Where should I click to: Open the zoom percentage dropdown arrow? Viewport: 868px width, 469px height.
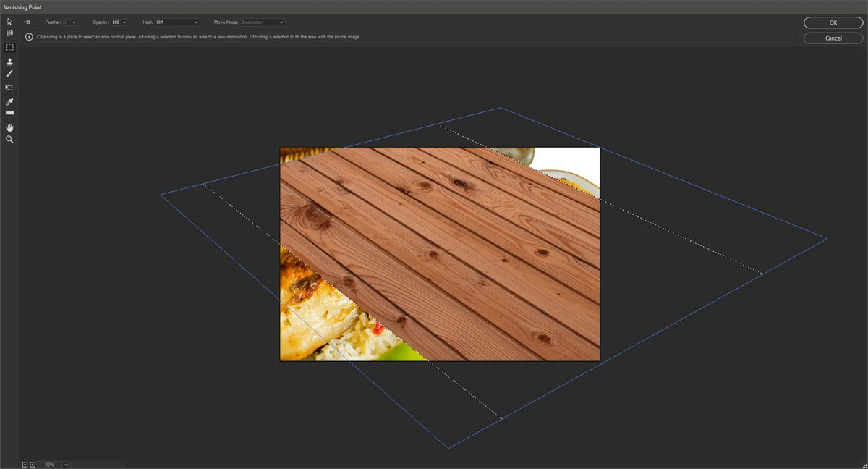click(x=66, y=464)
